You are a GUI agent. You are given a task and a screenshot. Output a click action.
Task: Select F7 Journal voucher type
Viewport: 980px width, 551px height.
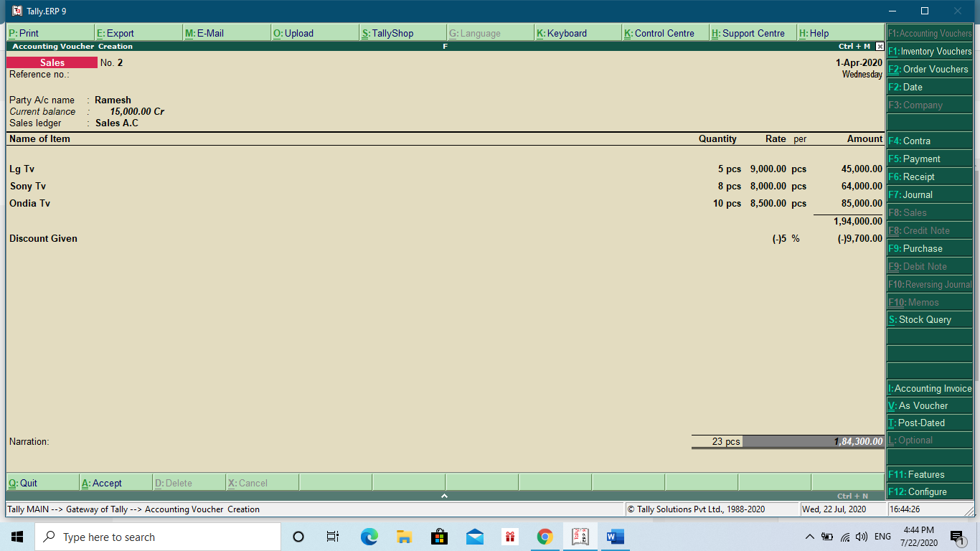click(930, 194)
